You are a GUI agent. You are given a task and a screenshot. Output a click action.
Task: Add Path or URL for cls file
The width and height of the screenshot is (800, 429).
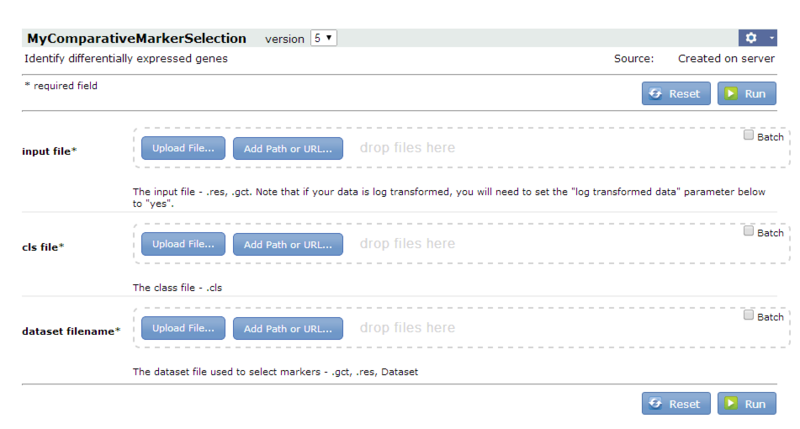click(288, 245)
